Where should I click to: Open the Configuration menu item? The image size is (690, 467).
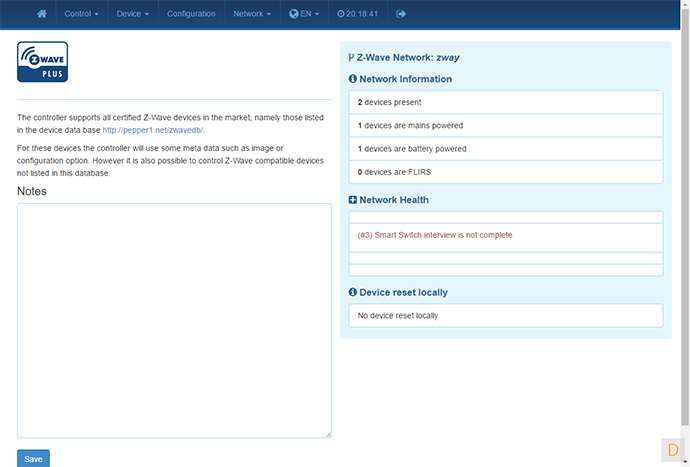[191, 14]
